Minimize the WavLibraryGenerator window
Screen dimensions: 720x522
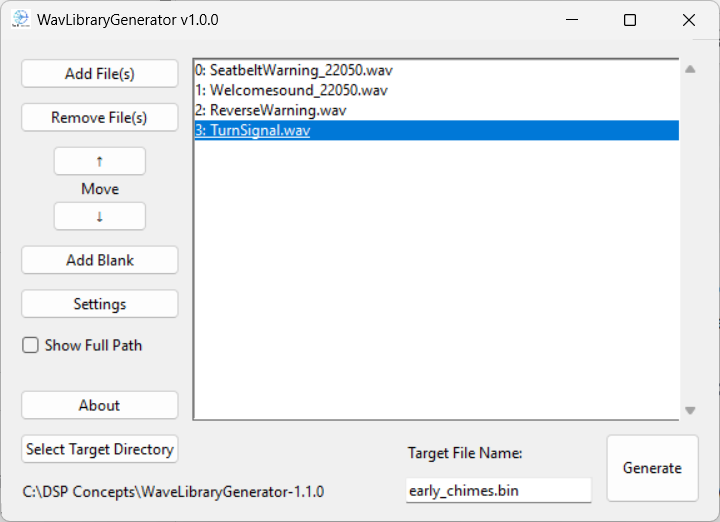pyautogui.click(x=571, y=20)
